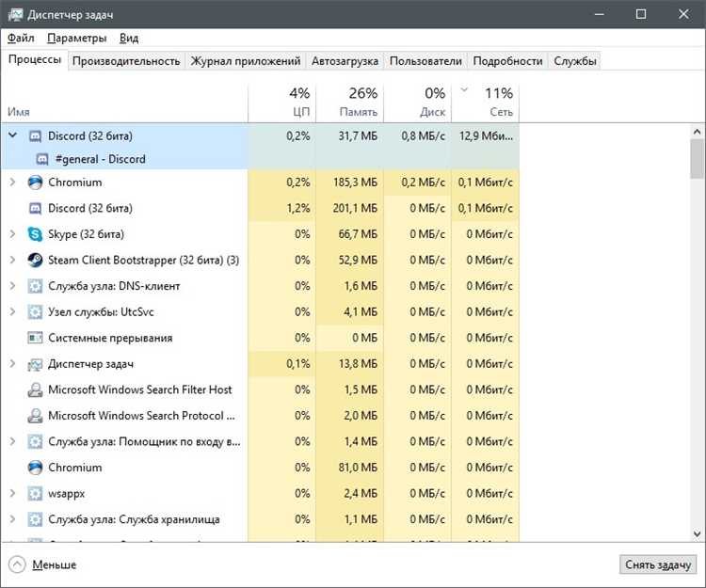Click the Microsoft Windows Search Filter Host icon
Viewport: 706px width, 588px height.
coord(35,390)
